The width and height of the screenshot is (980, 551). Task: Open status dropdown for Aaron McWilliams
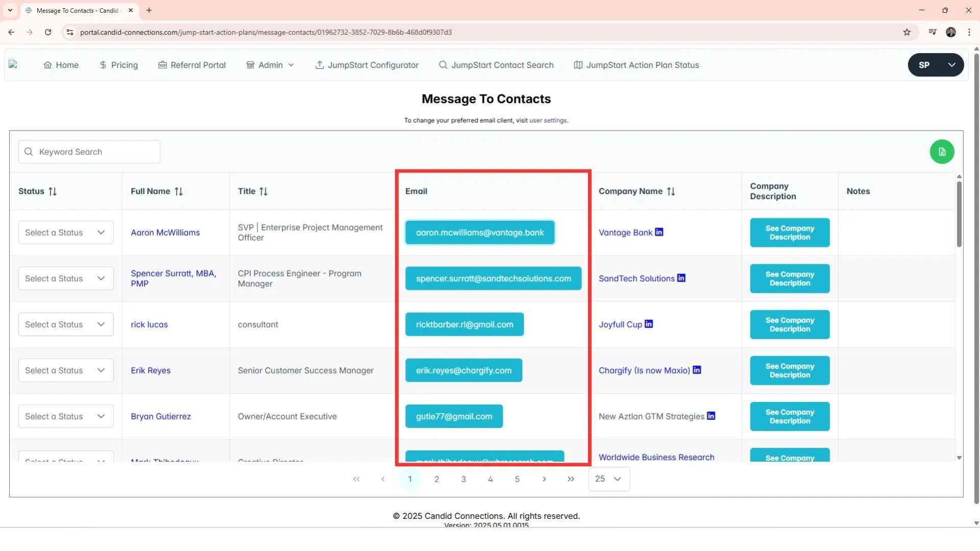coord(66,233)
